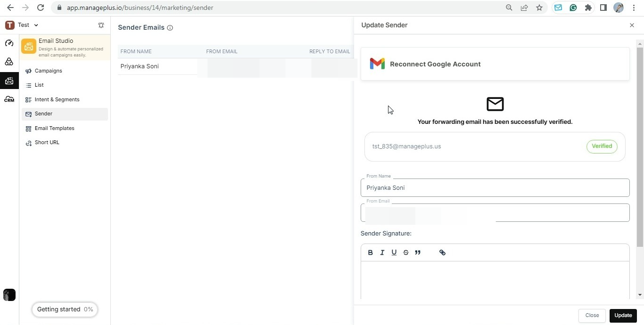
Task: Toggle italic in signature editor
Action: 382,252
